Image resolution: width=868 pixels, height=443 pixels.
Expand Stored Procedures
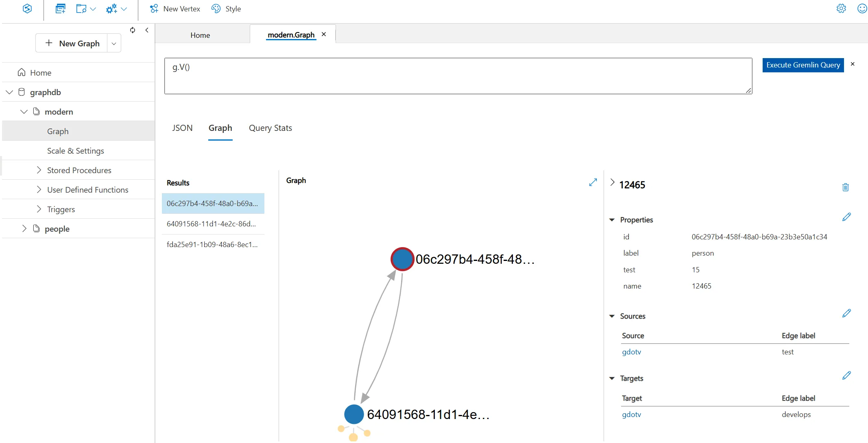click(39, 170)
